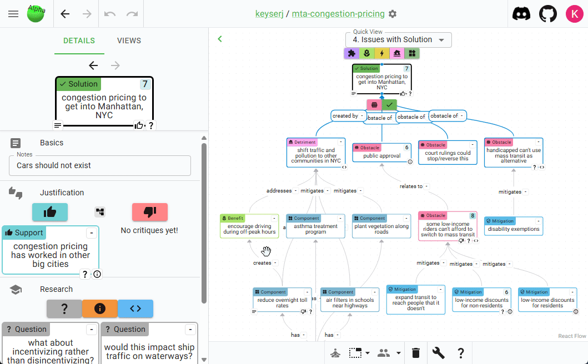Open wrench tools icon
This screenshot has width=588, height=364.
point(439,353)
